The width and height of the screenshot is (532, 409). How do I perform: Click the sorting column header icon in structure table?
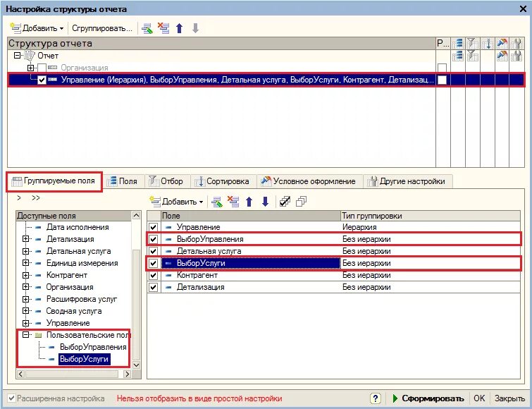point(488,44)
